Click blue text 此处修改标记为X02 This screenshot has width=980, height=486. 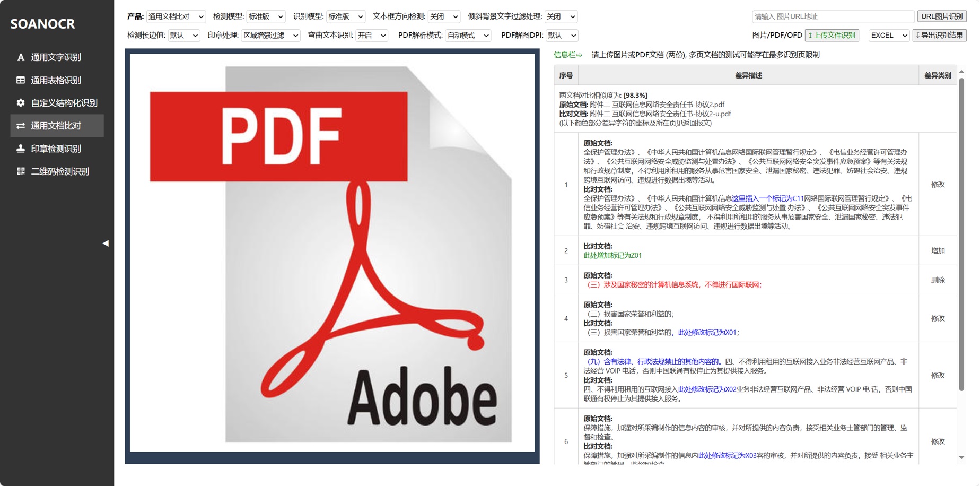707,389
